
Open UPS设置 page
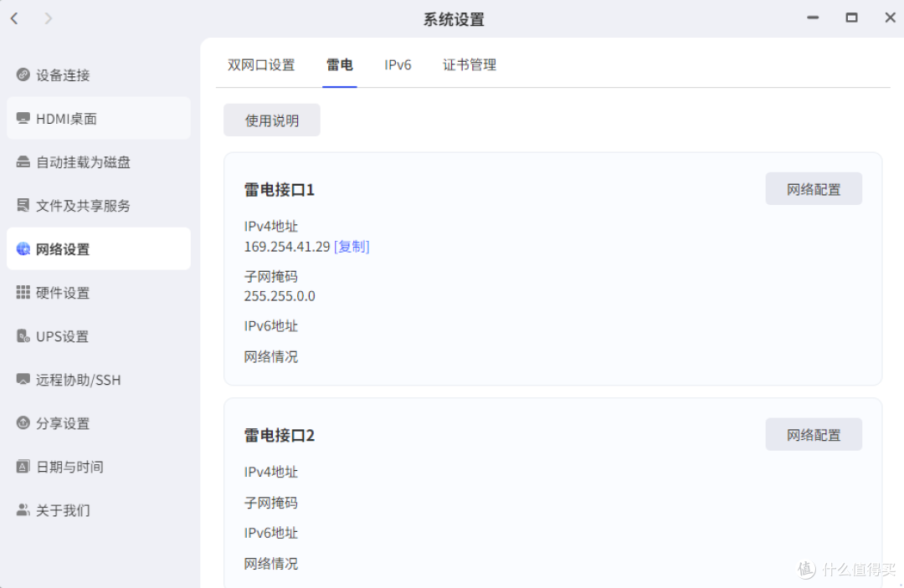(99, 335)
